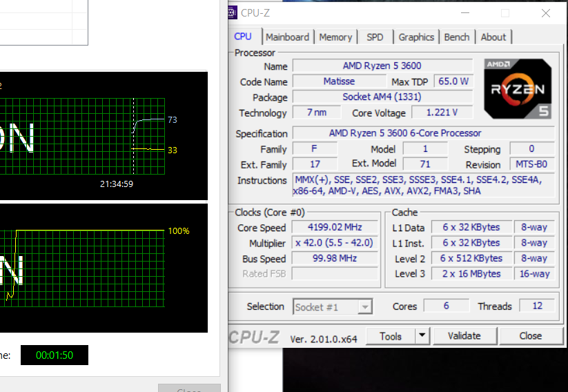Open the Bench tab

click(x=457, y=37)
